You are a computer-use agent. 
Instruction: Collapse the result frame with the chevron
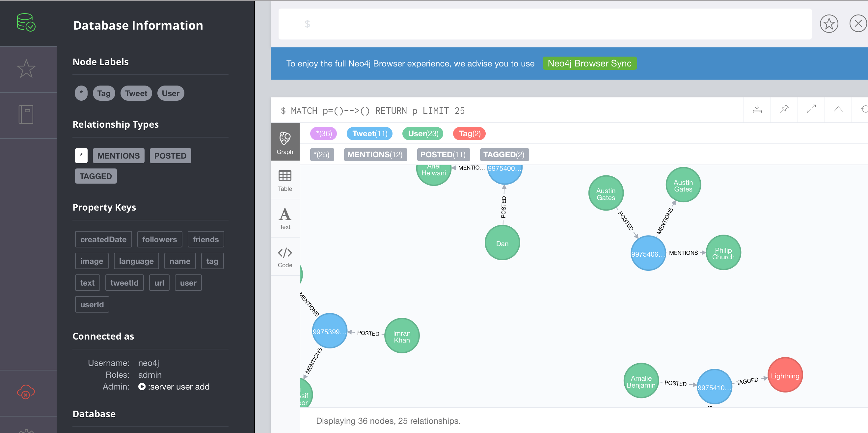(838, 110)
